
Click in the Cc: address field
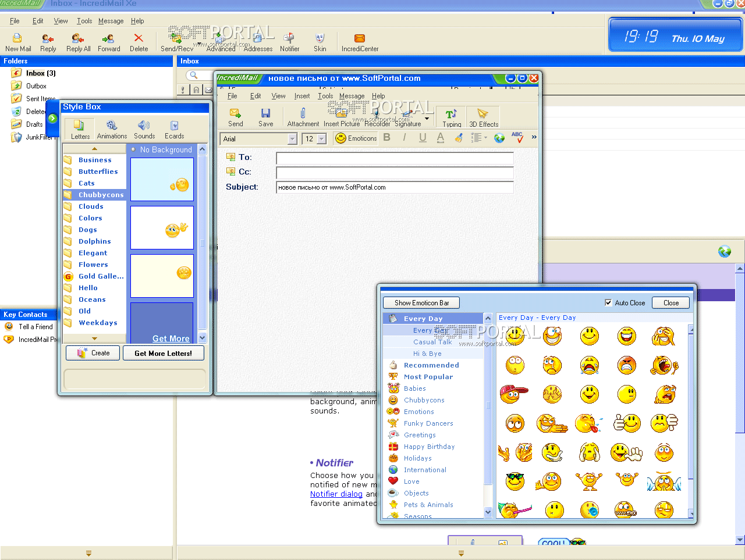pos(395,173)
